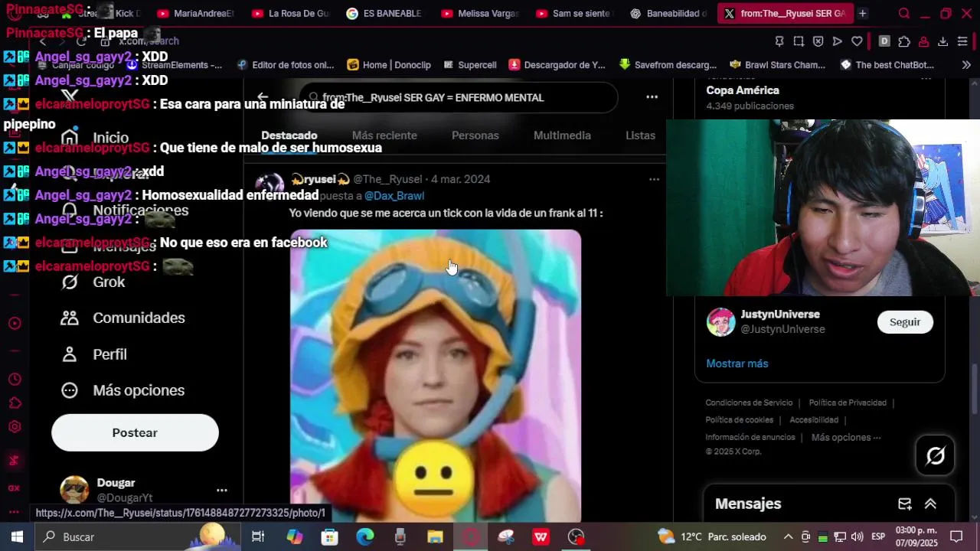The width and height of the screenshot is (980, 551).
Task: Go back with the search arrow
Action: click(263, 97)
